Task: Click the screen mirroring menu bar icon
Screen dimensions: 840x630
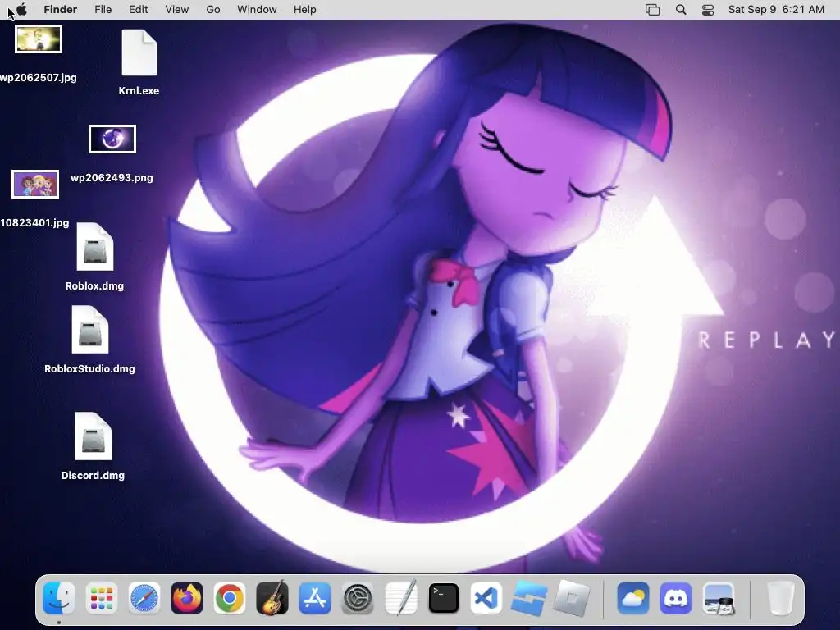Action: (652, 10)
